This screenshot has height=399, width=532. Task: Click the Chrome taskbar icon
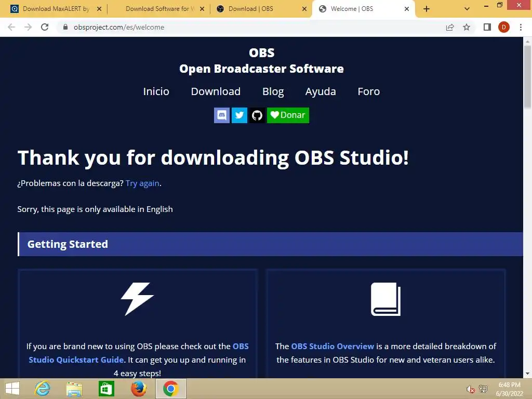[170, 389]
